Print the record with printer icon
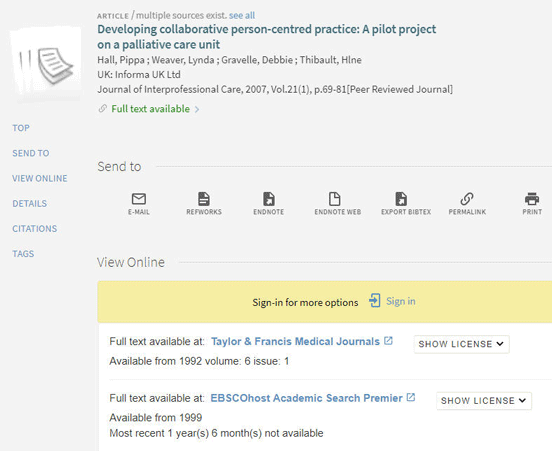Screen dimensions: 552x451 coord(532,199)
